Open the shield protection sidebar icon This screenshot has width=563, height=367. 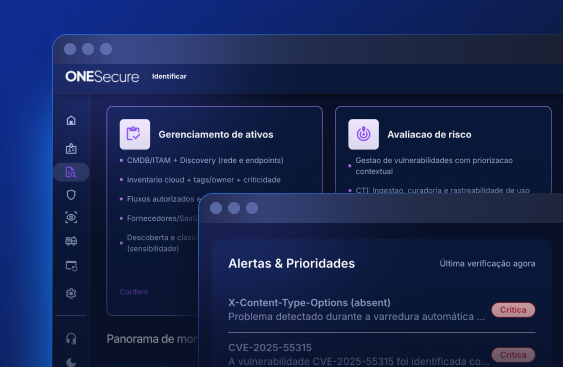point(71,195)
